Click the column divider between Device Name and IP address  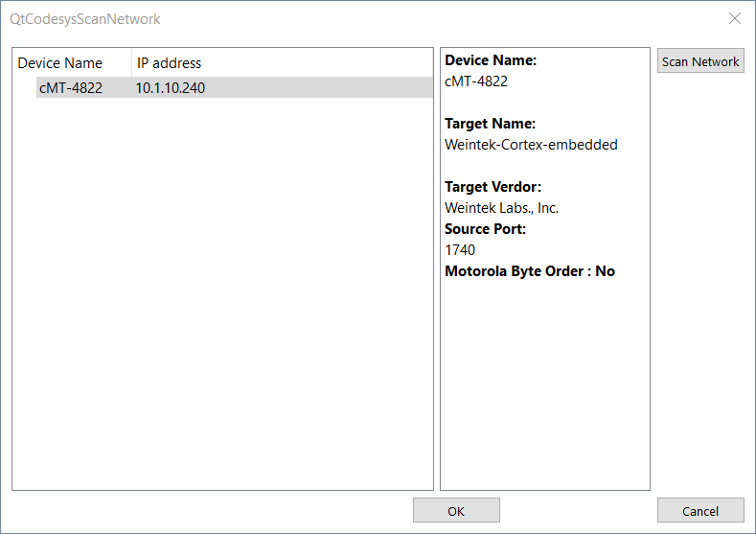(x=131, y=62)
